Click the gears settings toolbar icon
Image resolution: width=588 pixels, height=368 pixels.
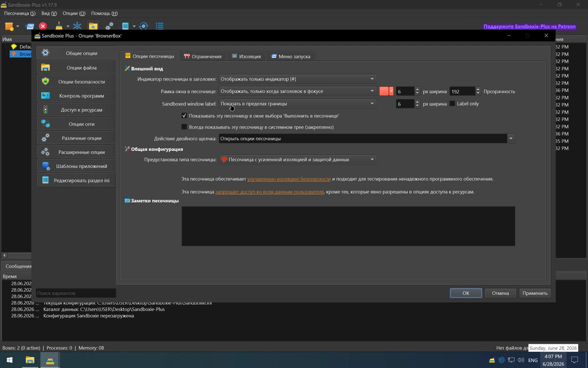(x=109, y=26)
